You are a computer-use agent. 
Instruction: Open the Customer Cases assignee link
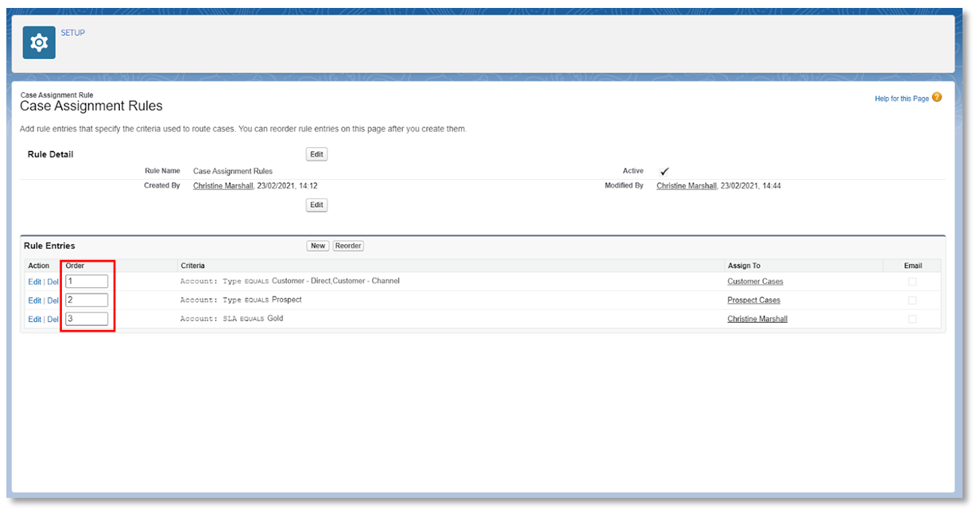pyautogui.click(x=755, y=282)
